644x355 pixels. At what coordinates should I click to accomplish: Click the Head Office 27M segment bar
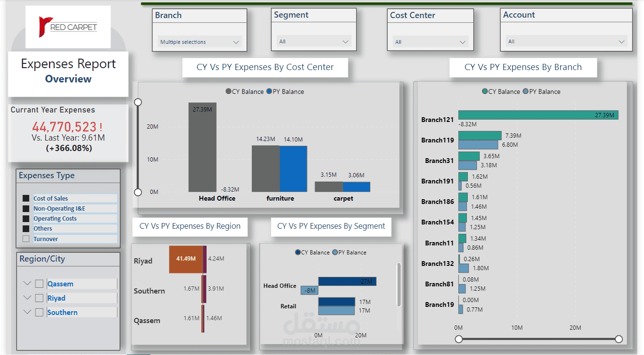tap(347, 281)
